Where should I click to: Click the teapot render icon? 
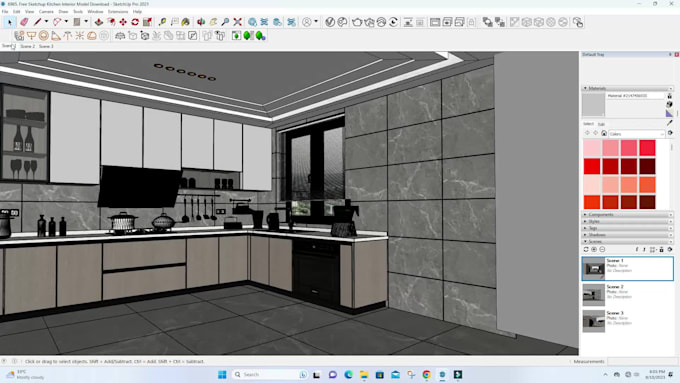point(357,22)
